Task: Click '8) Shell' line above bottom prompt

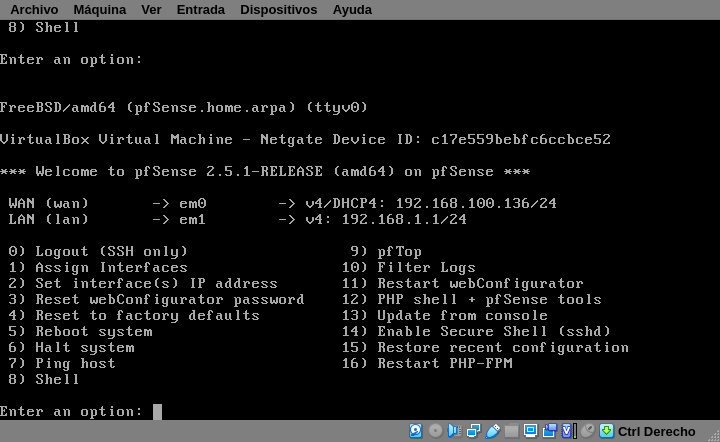Action: (44, 380)
